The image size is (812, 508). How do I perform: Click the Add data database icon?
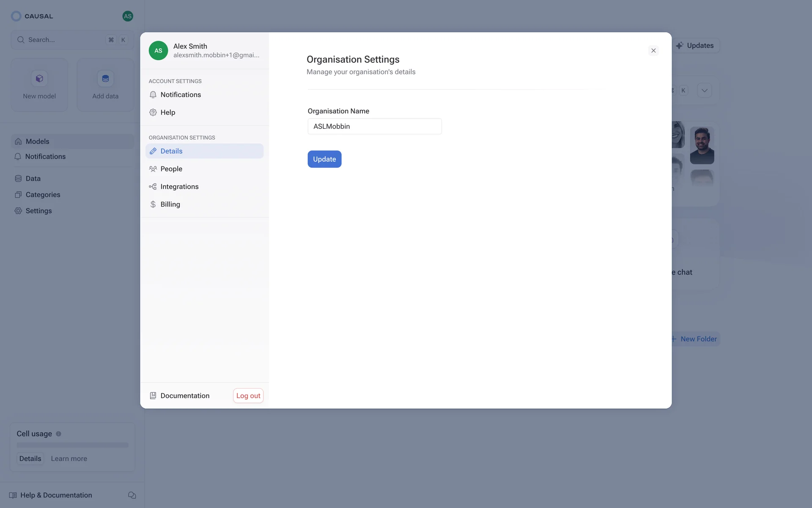pos(105,78)
